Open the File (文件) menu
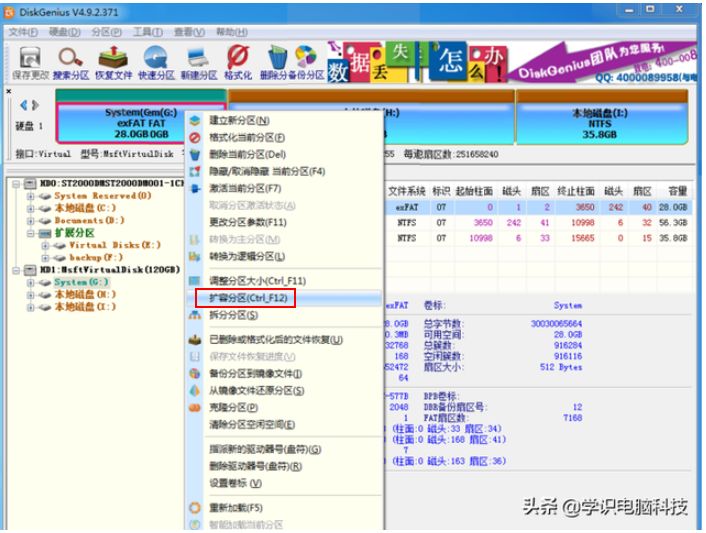The image size is (706, 533). 23,32
